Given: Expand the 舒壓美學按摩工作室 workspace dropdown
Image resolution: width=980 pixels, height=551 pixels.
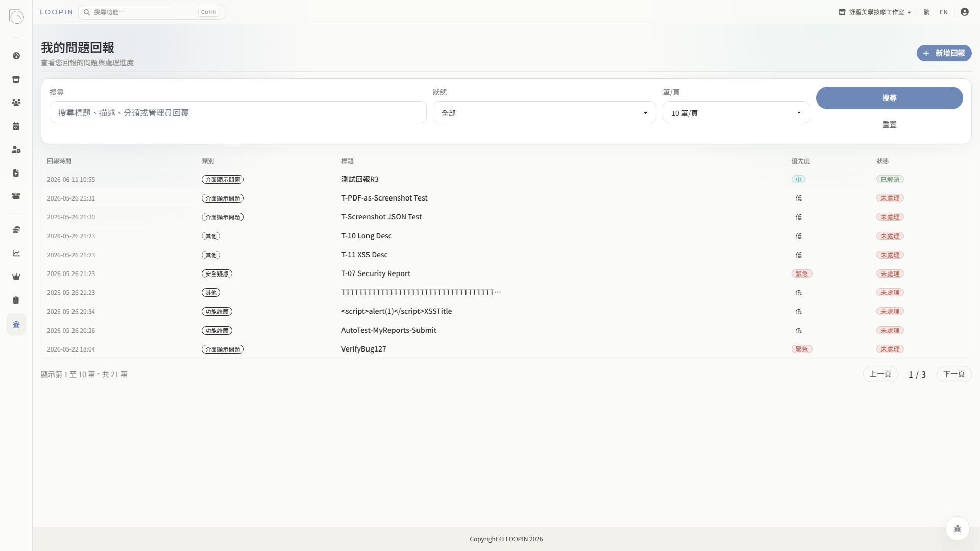Looking at the screenshot, I should click(875, 12).
